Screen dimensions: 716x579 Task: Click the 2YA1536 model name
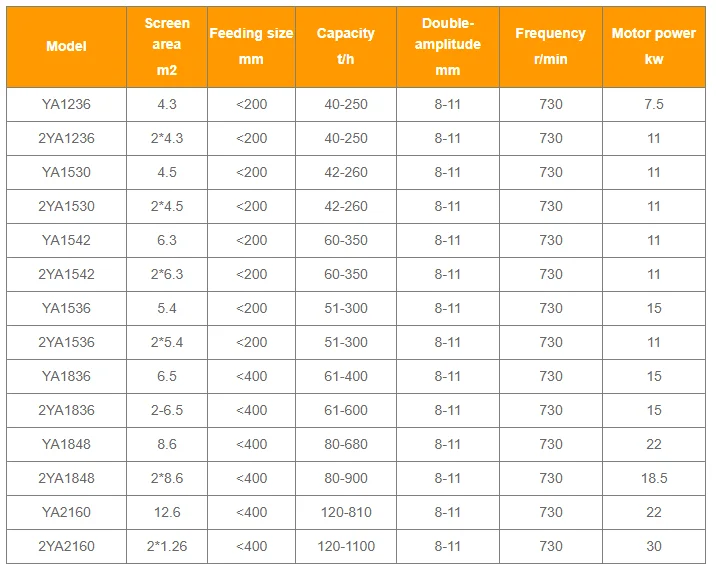click(x=66, y=342)
